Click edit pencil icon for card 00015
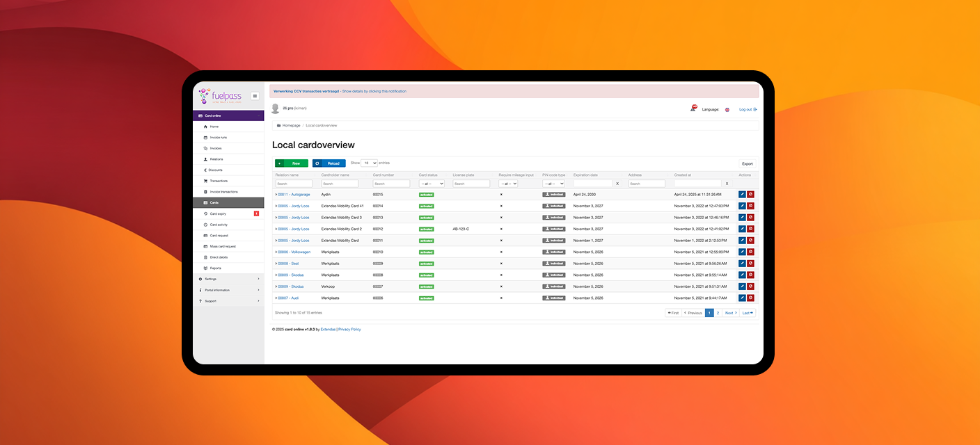The width and height of the screenshot is (980, 445). (x=742, y=195)
